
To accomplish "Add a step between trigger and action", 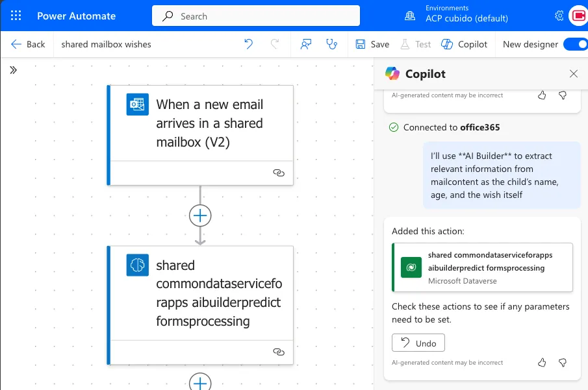I will 200,215.
